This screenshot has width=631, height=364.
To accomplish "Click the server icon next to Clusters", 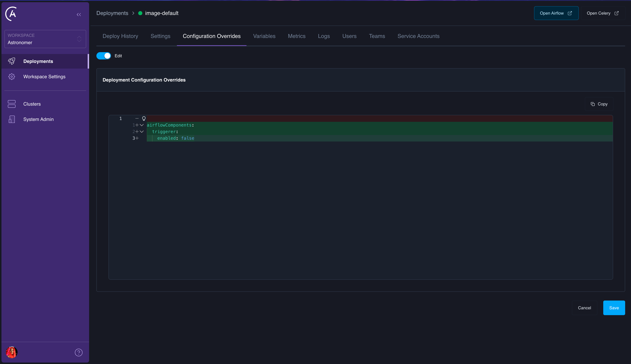I will [12, 104].
